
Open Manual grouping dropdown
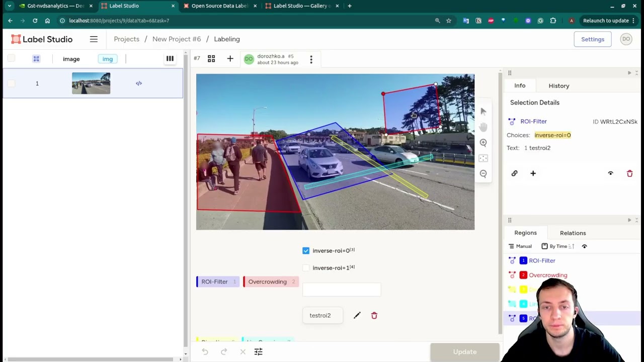[520, 246]
